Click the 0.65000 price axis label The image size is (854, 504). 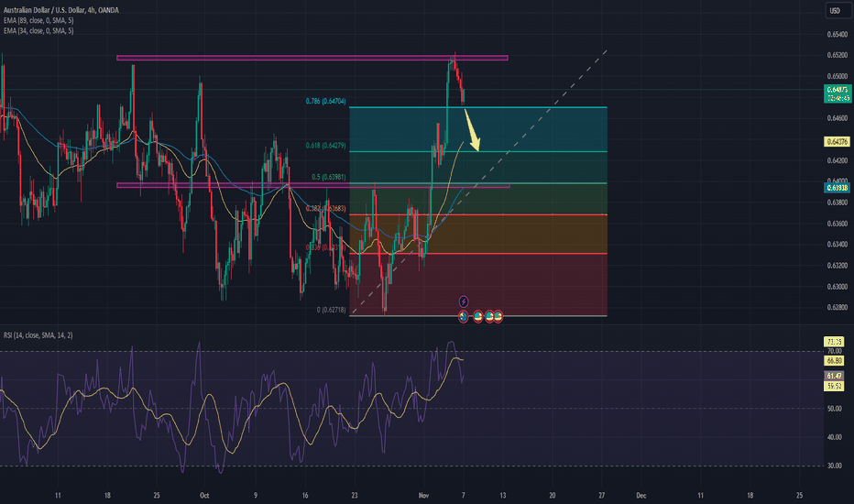(838, 76)
